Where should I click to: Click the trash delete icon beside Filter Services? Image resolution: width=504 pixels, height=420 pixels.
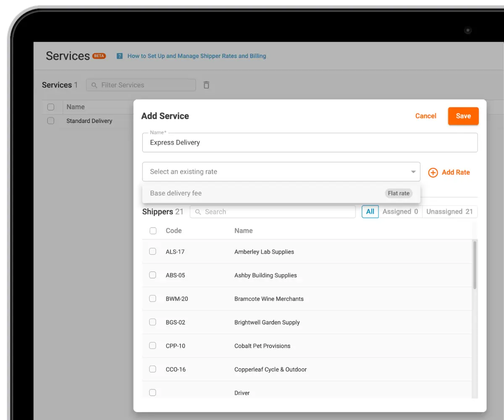click(x=206, y=85)
